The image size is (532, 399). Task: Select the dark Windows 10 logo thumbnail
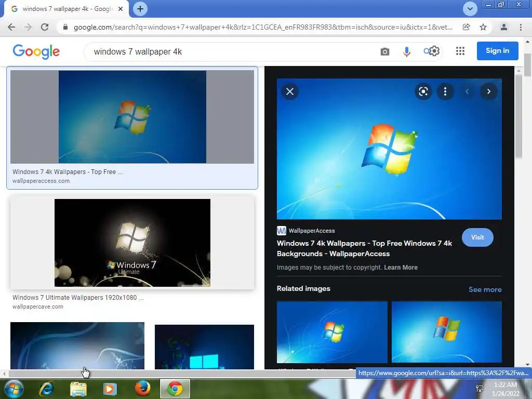tap(204, 347)
